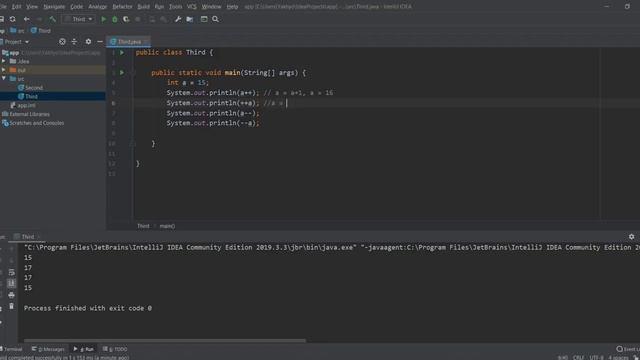Click 4 spaces indent in status bar
Screen dimensions: 640x360
tap(618, 358)
